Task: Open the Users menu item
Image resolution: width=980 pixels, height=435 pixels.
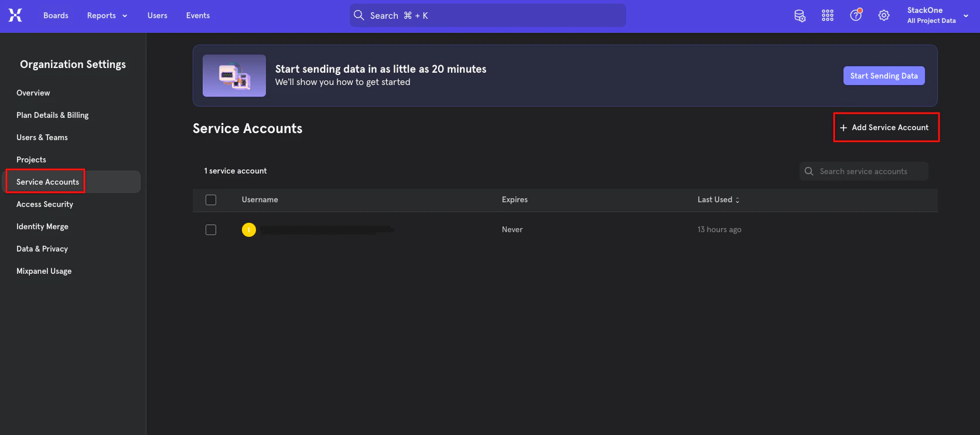Action: click(x=158, y=16)
